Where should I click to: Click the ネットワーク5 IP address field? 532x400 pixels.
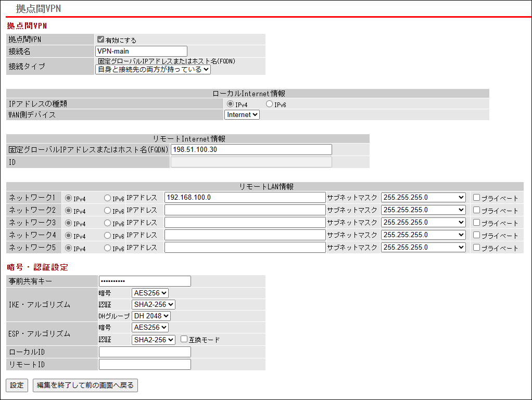245,248
